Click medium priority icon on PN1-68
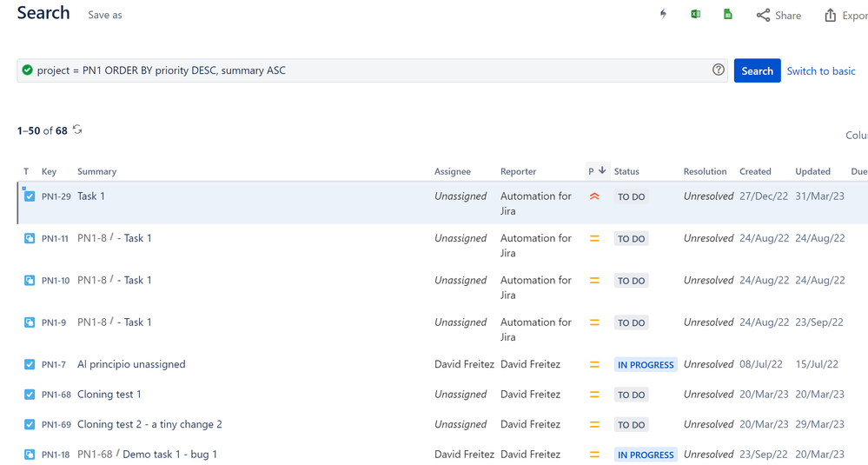The width and height of the screenshot is (868, 465). [x=594, y=395]
